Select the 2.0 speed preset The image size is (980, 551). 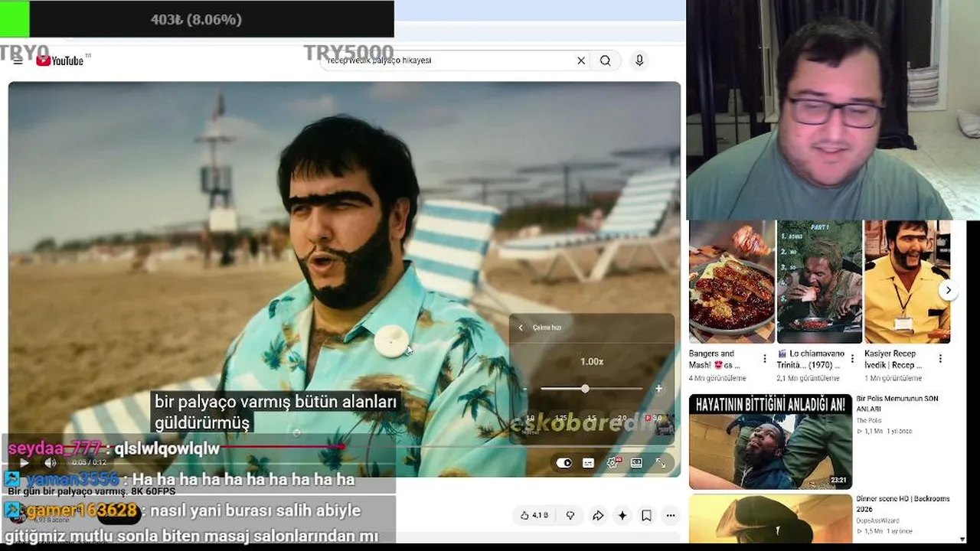click(x=622, y=419)
